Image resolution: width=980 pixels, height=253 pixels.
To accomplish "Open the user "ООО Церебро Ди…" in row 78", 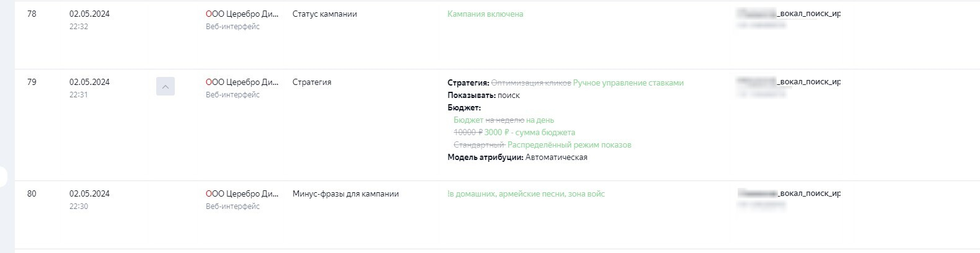I will click(242, 14).
